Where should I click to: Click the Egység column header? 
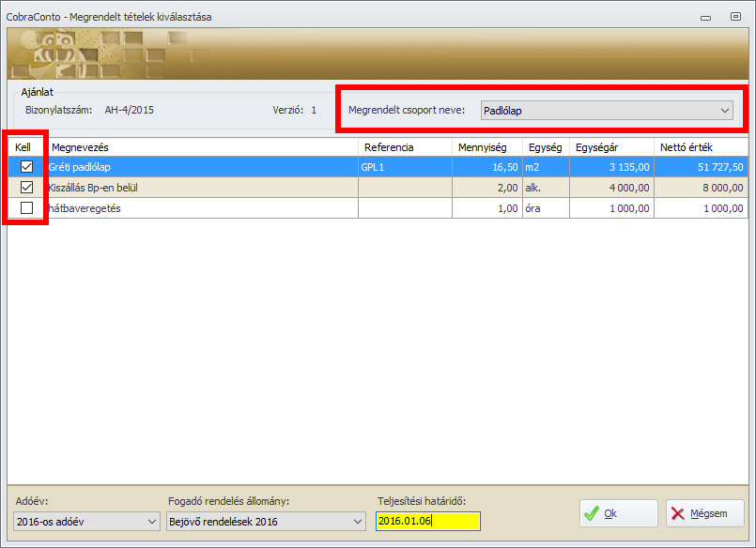546,147
